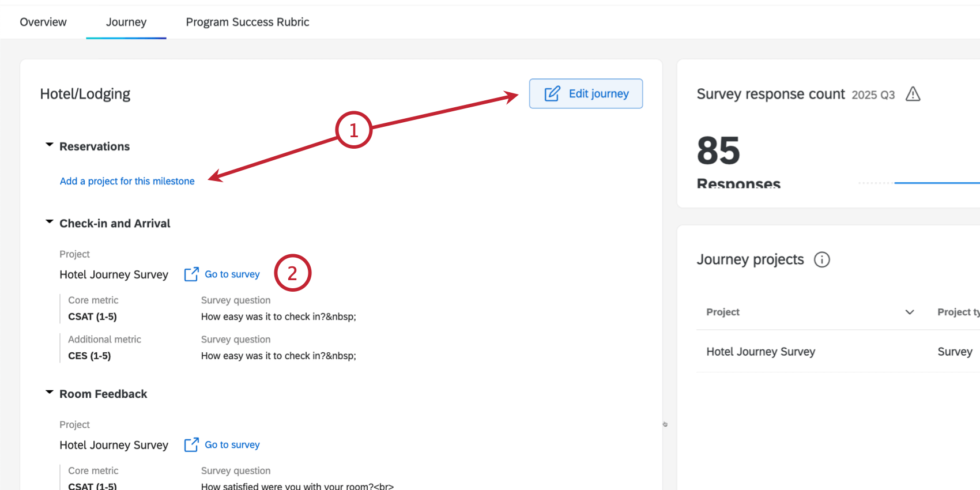The width and height of the screenshot is (980, 490).
Task: Select the Journey tab
Action: coord(126,22)
